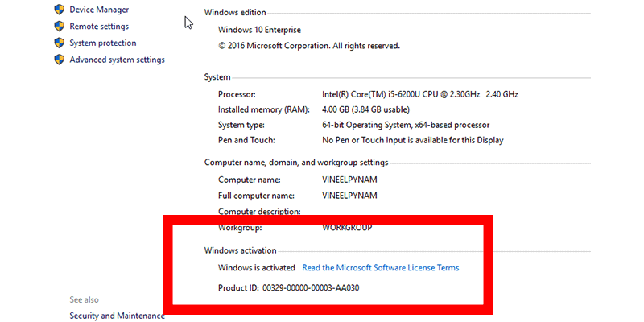Screen dimensions: 644x322
Task: Open the Remote settings link
Action: pyautogui.click(x=98, y=27)
